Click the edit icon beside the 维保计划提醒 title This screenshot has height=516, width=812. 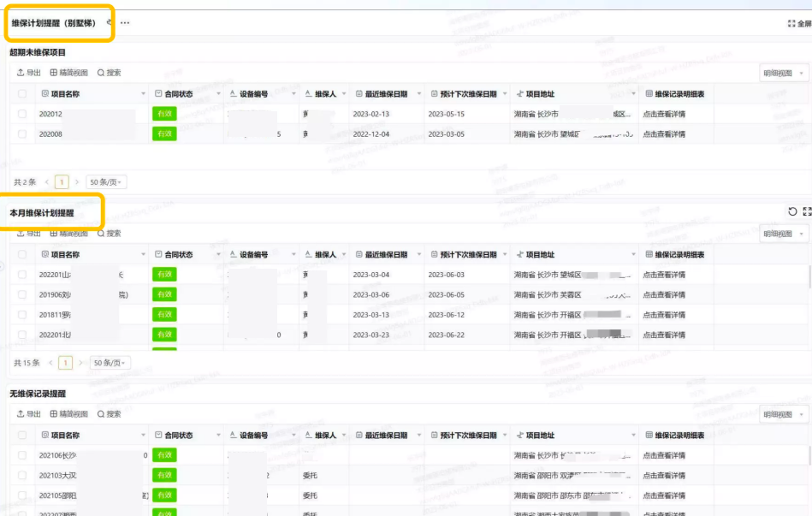coord(110,22)
